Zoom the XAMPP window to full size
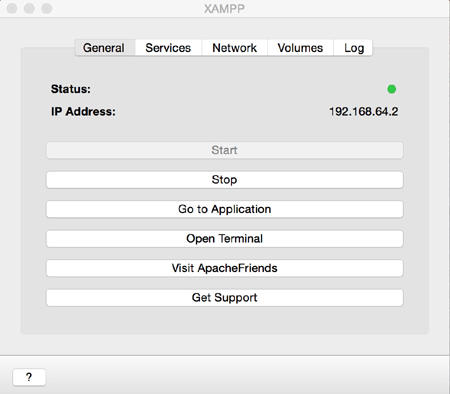 pos(47,8)
